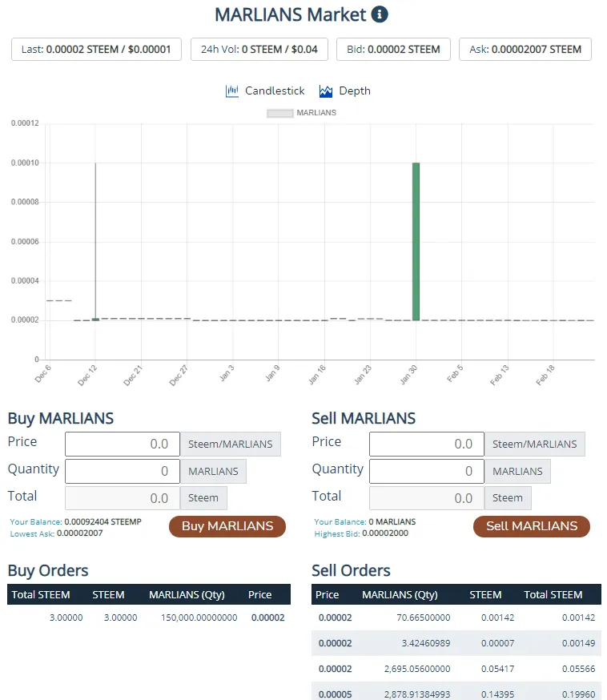Click buy order price 0.00002

coord(267,618)
